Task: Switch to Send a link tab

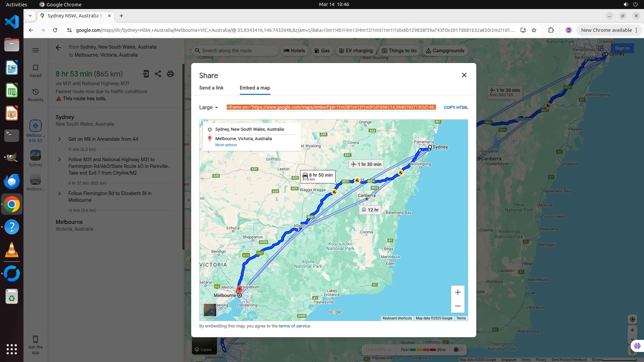Action: tap(211, 88)
